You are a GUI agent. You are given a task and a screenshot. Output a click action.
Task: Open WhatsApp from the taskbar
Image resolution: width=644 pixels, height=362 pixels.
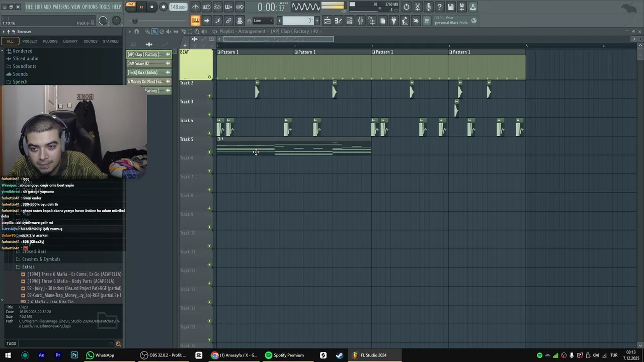[100, 355]
